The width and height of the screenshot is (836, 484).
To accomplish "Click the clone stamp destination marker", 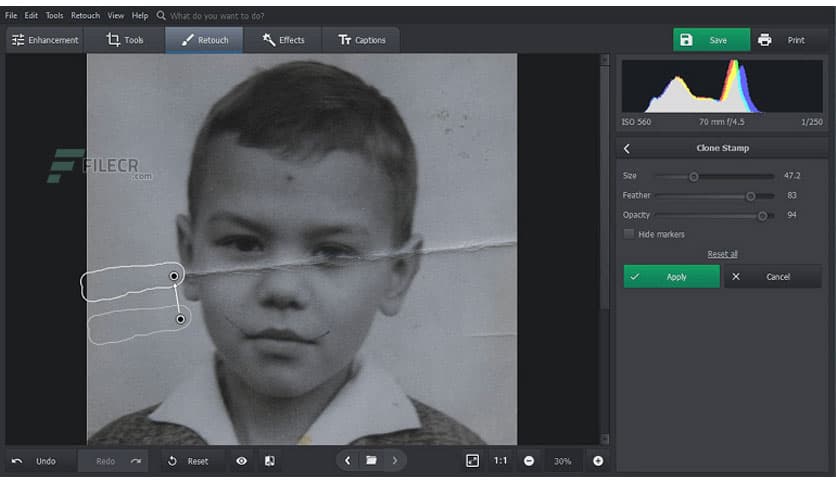I will [x=174, y=276].
